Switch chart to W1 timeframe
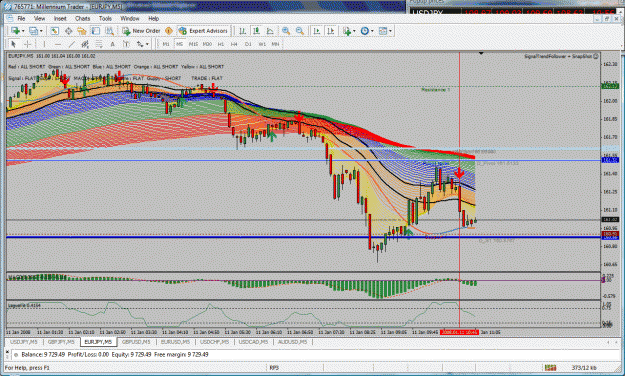Viewport: 625px width, 376px height. coord(262,44)
